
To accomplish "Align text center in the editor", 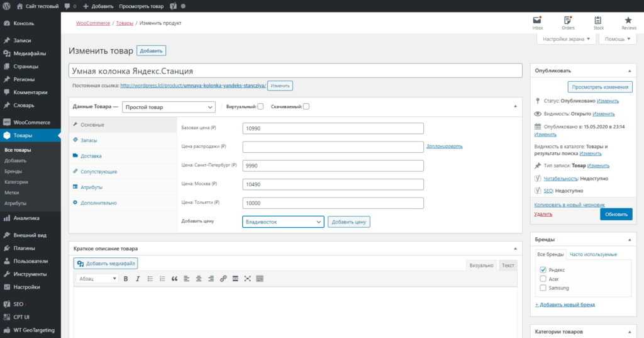I will click(x=199, y=279).
